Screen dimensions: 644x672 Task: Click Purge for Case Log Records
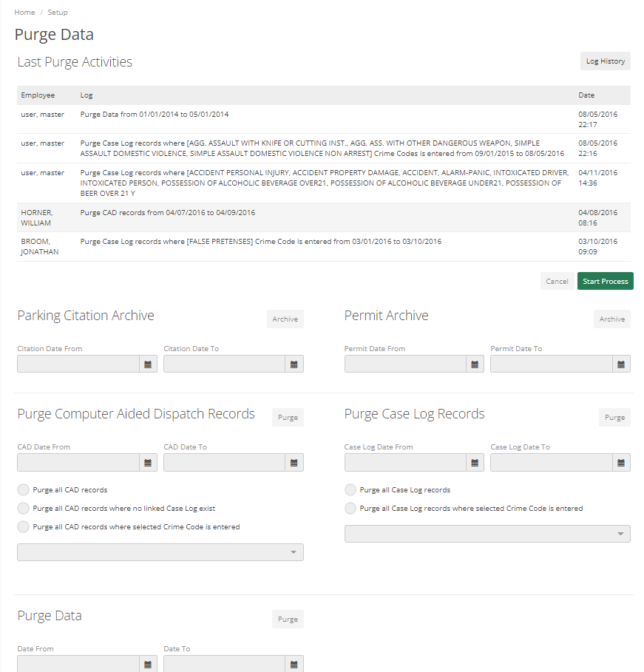coord(615,418)
